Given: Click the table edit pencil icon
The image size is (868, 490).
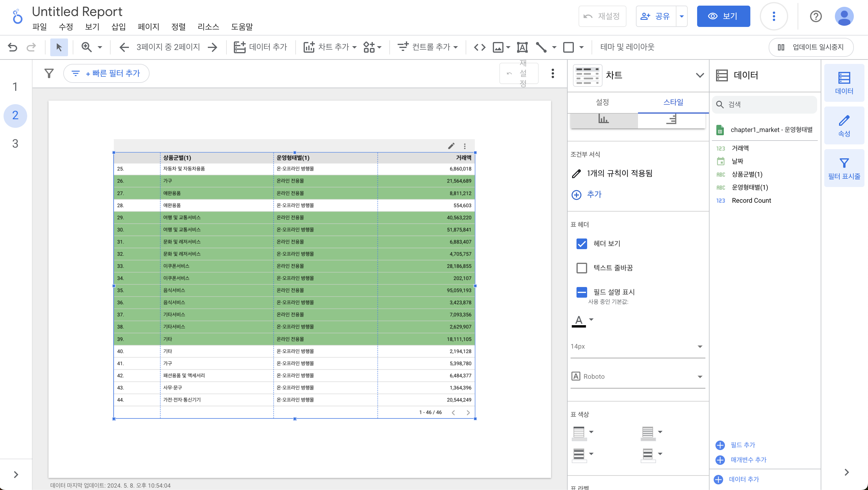Looking at the screenshot, I should [x=451, y=146].
